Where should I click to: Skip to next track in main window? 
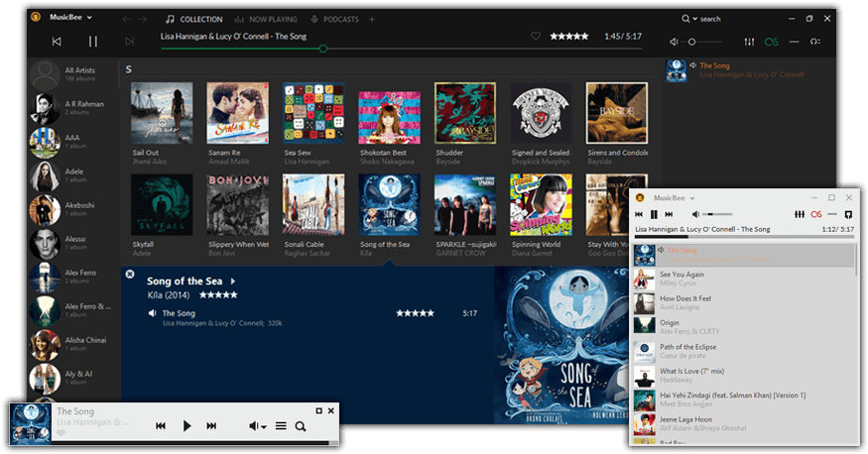(130, 42)
